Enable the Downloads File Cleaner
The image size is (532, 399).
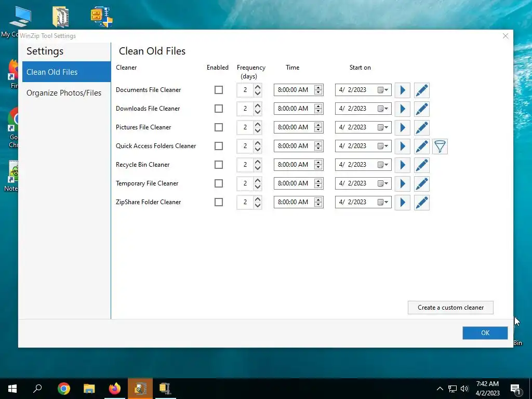[219, 109]
